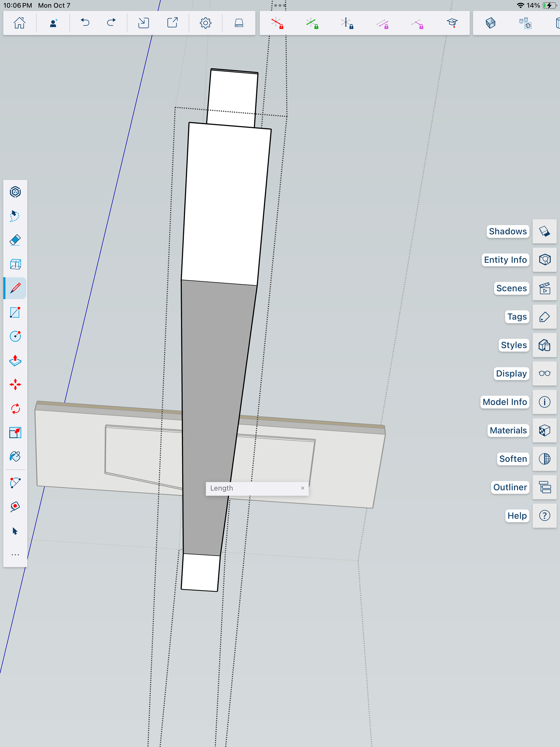Select the Rotate tool

pos(15,409)
